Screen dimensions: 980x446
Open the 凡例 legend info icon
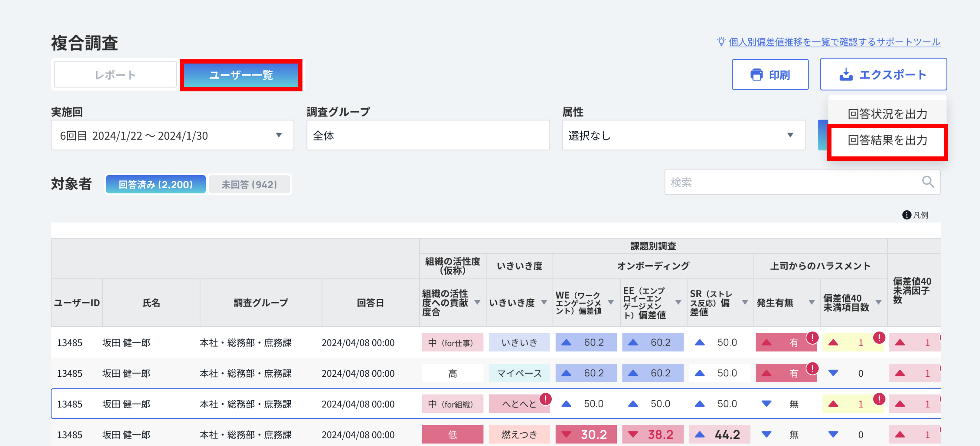906,215
